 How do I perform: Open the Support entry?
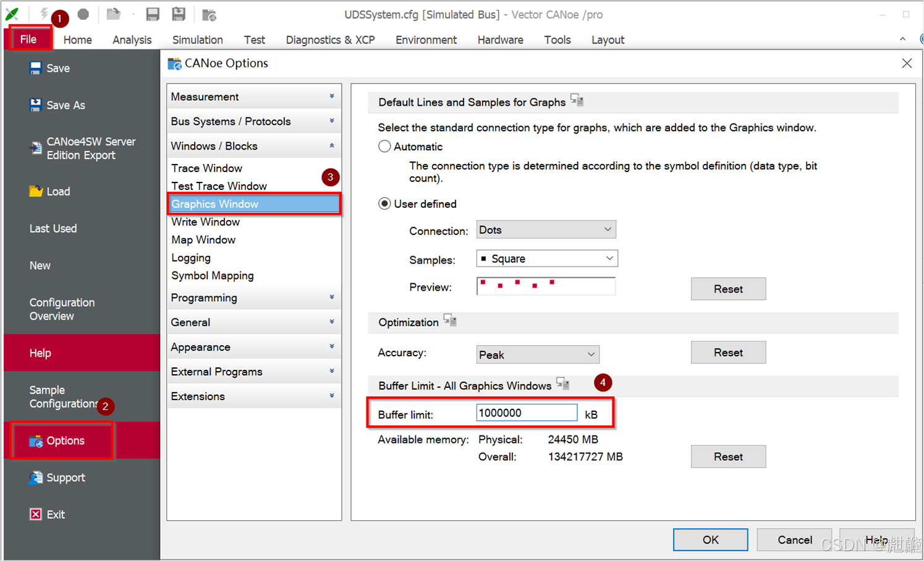tap(57, 477)
